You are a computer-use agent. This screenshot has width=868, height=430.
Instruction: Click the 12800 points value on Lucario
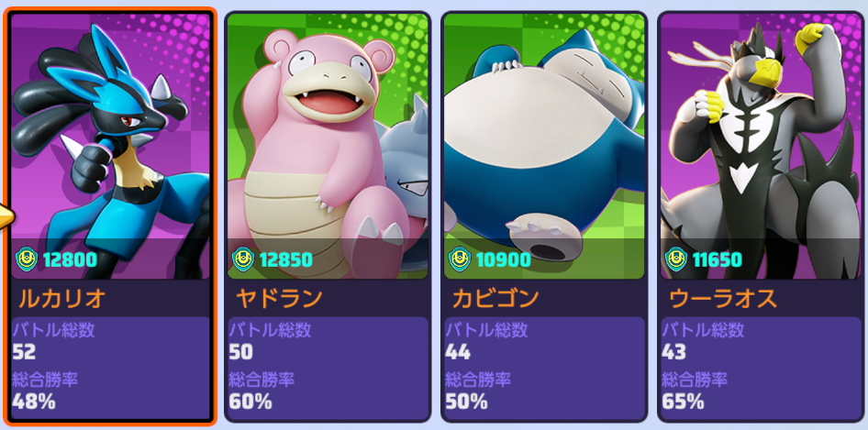coord(70,259)
